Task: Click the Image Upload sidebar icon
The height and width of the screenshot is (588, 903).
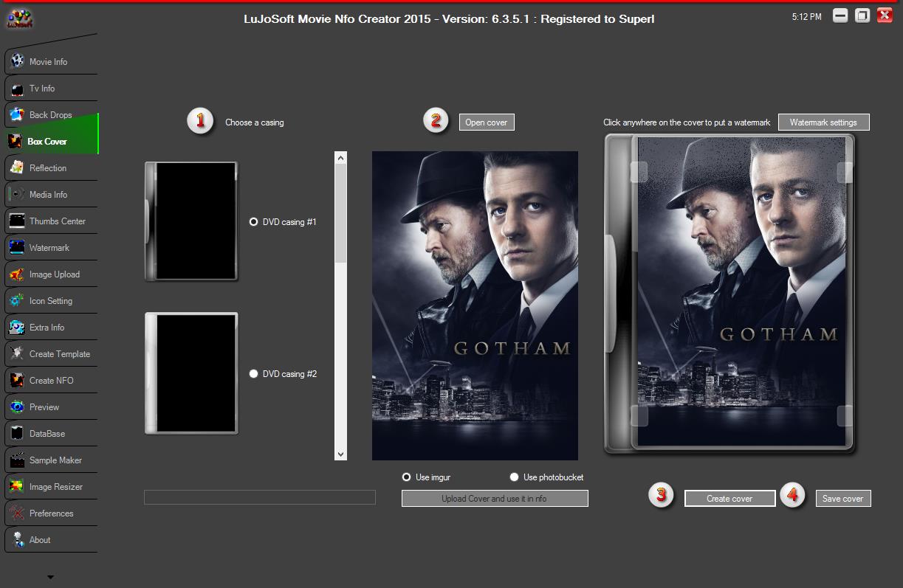Action: point(17,274)
